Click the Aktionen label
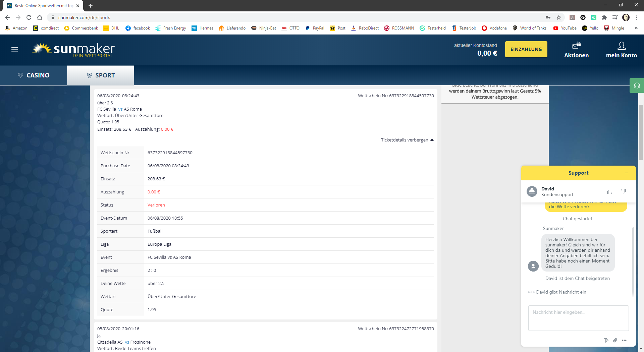 [576, 56]
